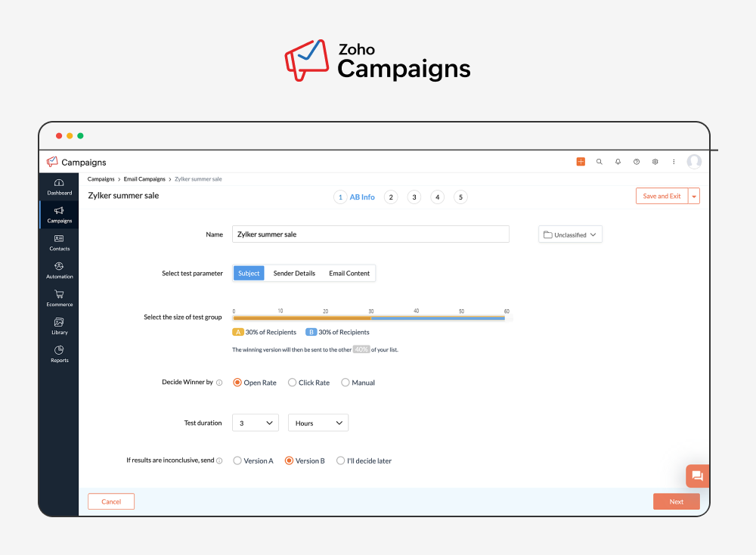Go to wizard step 2
The width and height of the screenshot is (756, 555).
[391, 197]
